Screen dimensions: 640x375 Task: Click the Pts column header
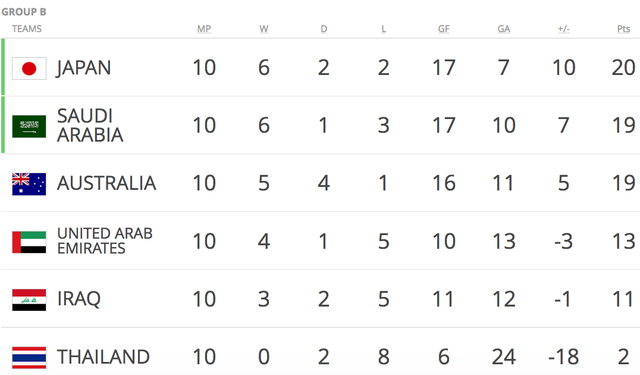pos(623,29)
